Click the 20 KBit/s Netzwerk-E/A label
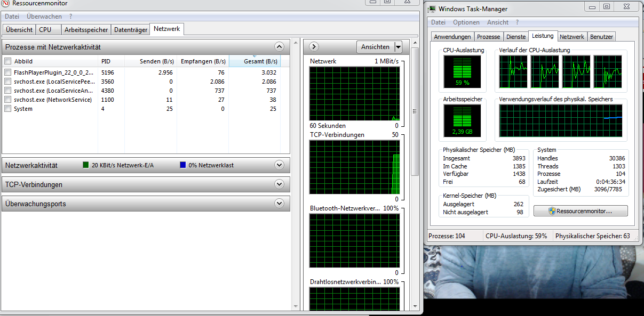Viewport: 644px width, 316px height. [x=123, y=165]
